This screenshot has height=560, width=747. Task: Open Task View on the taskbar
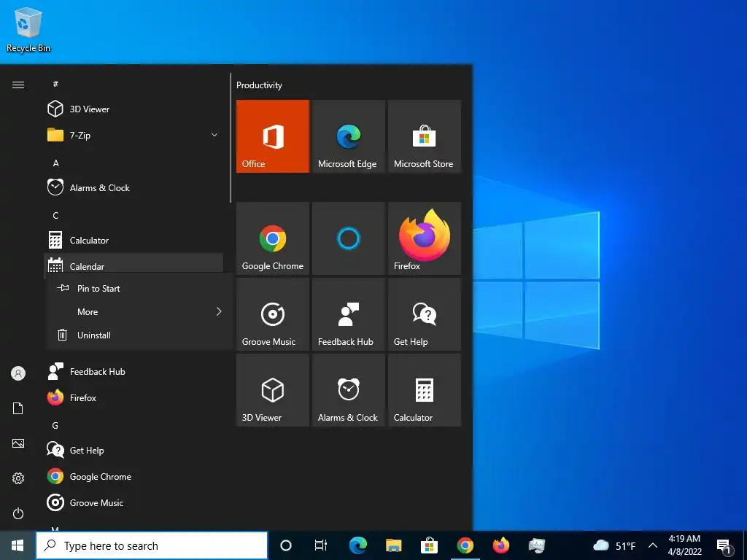pyautogui.click(x=321, y=545)
